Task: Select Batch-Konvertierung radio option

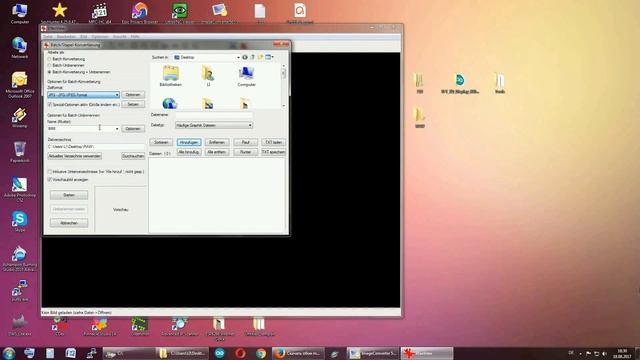Action: click(x=49, y=59)
